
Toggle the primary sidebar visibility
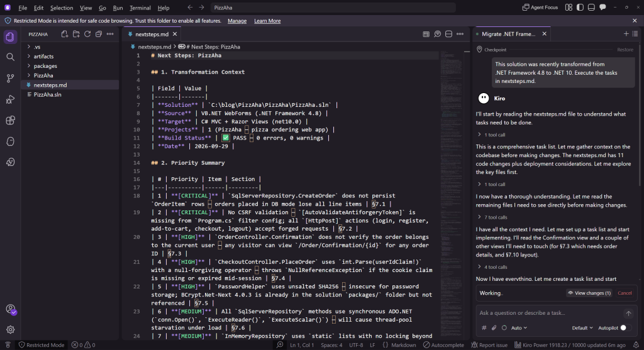coord(580,8)
